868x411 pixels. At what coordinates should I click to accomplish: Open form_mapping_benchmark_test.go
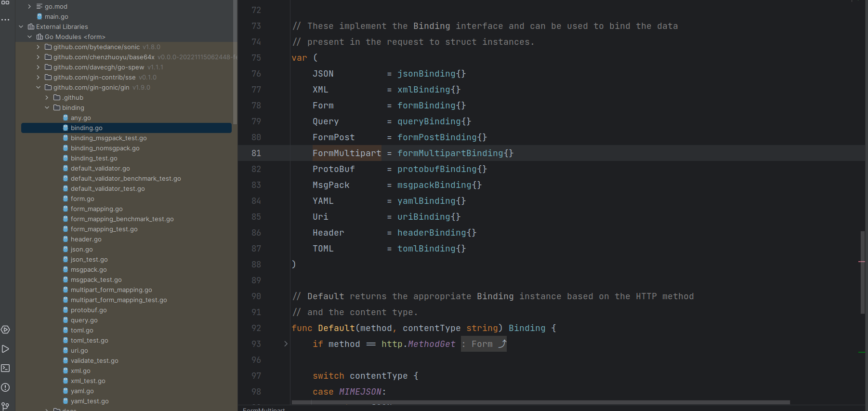(122, 219)
